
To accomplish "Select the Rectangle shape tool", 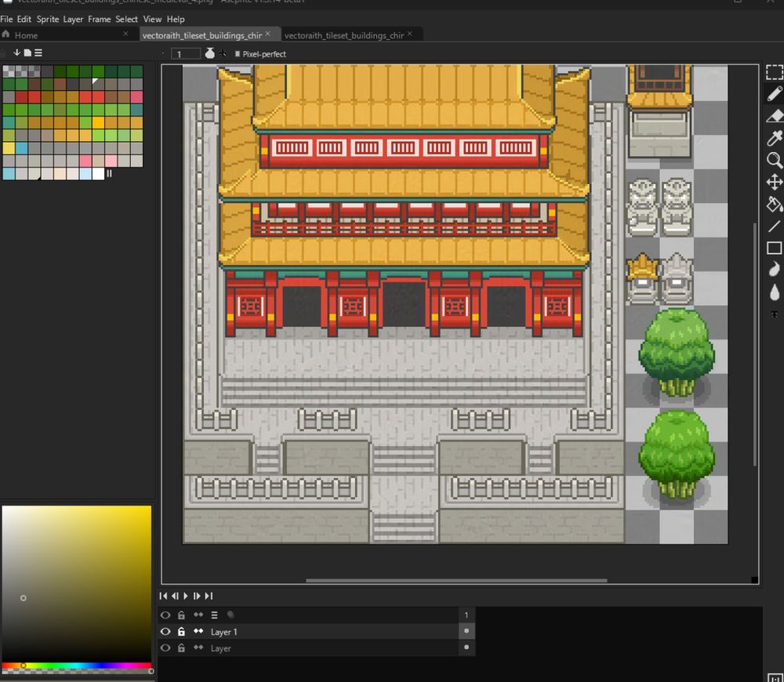I will 774,248.
